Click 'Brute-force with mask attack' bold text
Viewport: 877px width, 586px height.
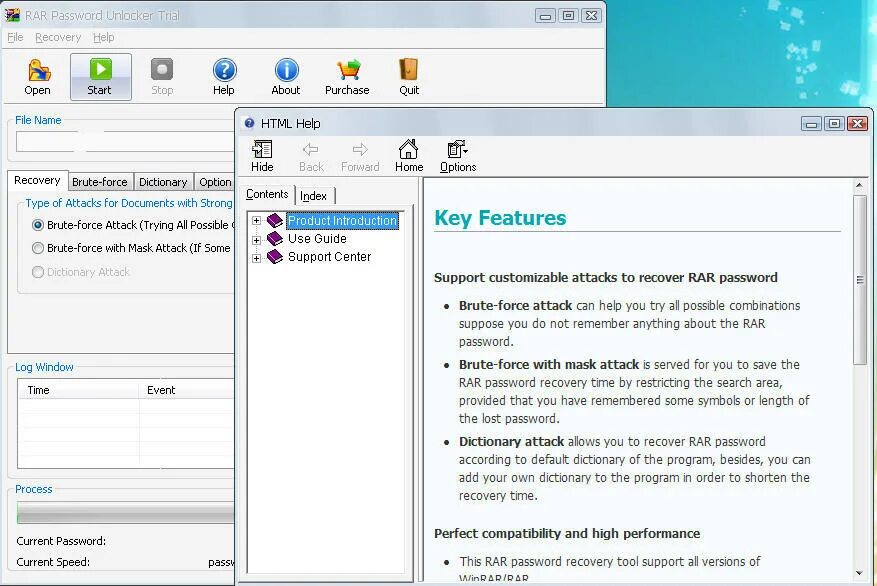point(549,365)
